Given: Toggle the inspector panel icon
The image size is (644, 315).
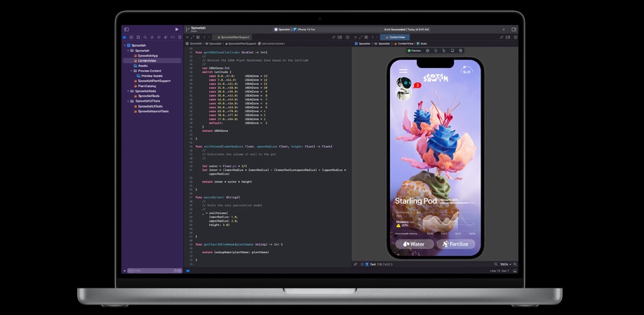Looking at the screenshot, I should tap(514, 29).
